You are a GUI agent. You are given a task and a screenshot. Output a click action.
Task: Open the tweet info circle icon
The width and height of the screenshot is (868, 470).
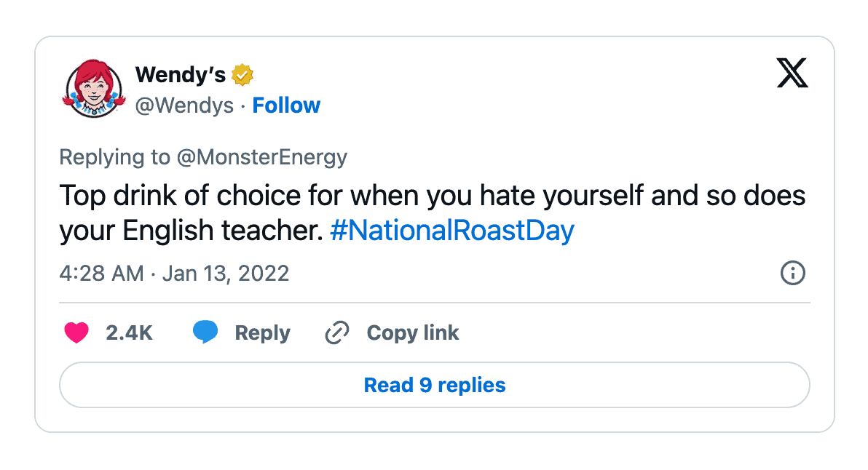793,273
